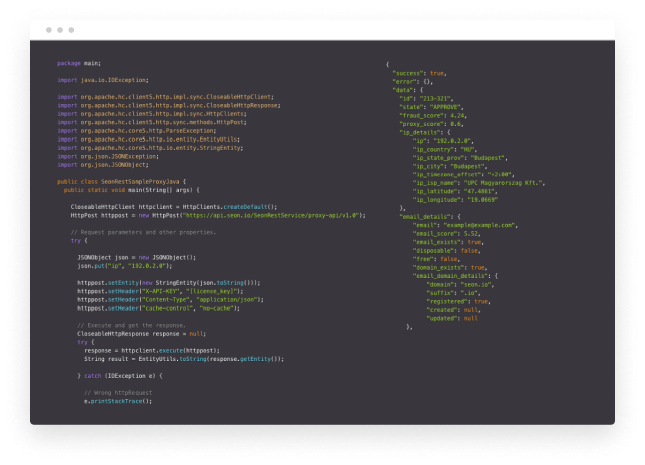The image size is (645, 465).
Task: Select the core5.http.ParseException import line
Action: point(137,131)
